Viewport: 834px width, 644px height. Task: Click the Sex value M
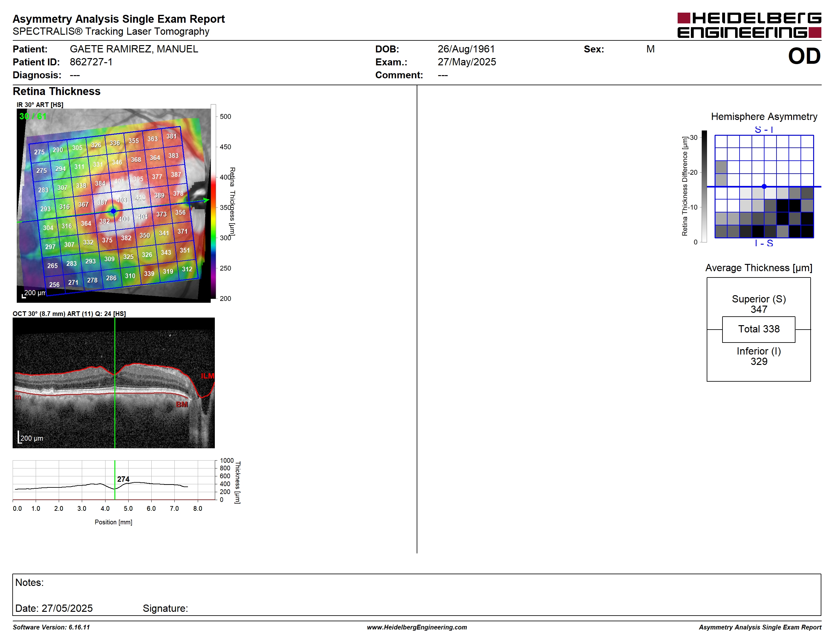tap(650, 49)
